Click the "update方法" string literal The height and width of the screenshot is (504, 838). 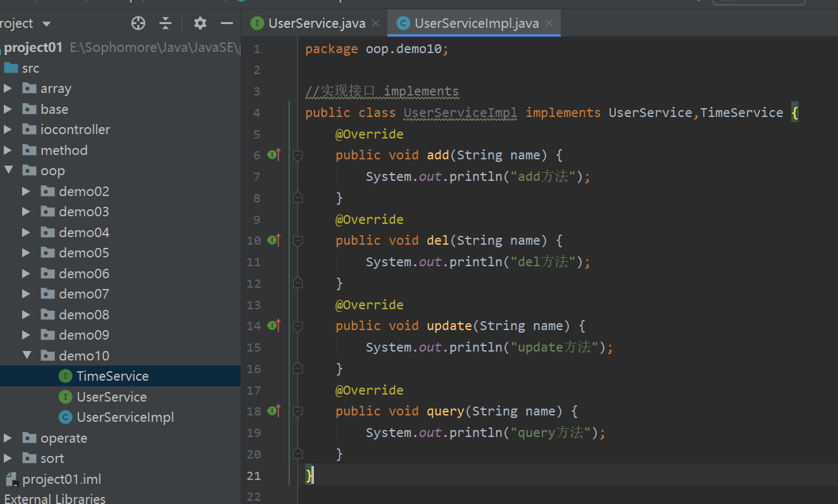click(x=554, y=347)
